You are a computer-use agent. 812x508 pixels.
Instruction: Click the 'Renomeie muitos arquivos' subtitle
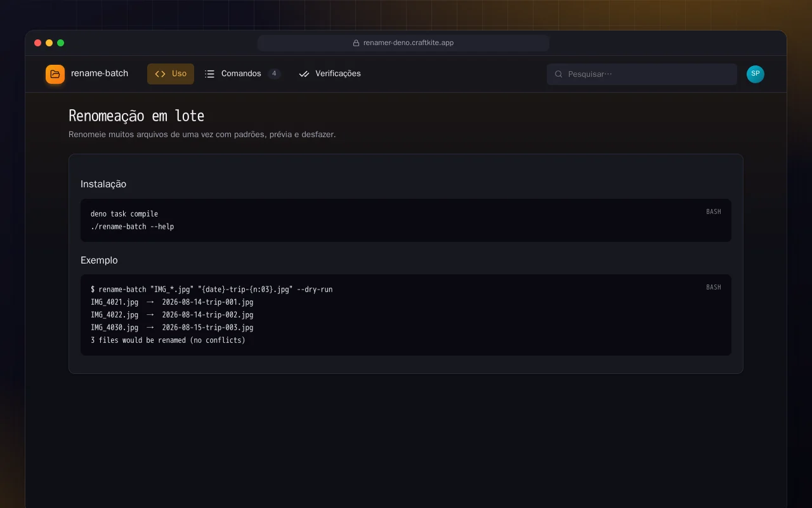(x=202, y=135)
